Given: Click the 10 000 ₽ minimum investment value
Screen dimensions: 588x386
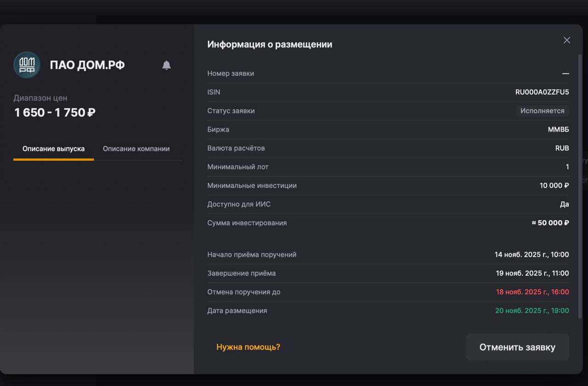Looking at the screenshot, I should (554, 185).
